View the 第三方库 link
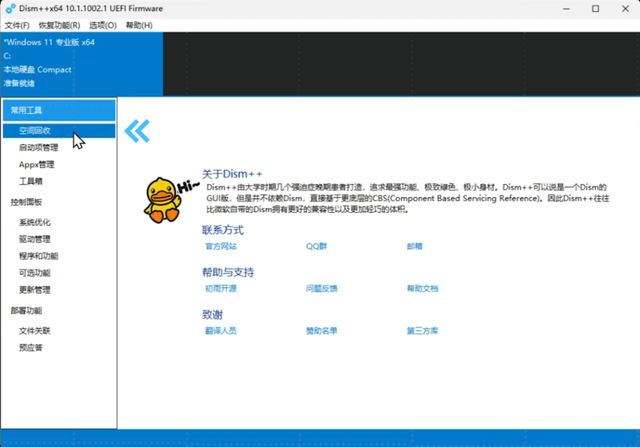Screen dimensions: 640x447 pos(422,331)
